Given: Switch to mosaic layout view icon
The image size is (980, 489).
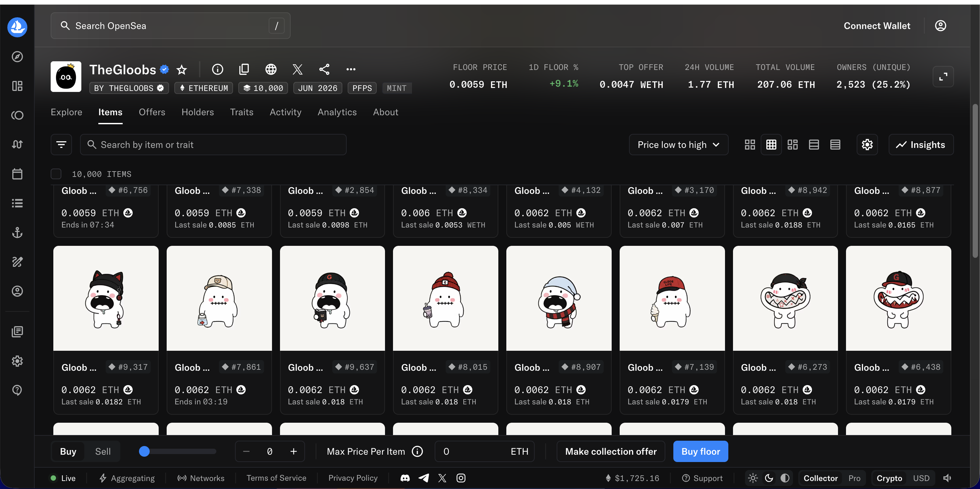Looking at the screenshot, I should coord(792,145).
